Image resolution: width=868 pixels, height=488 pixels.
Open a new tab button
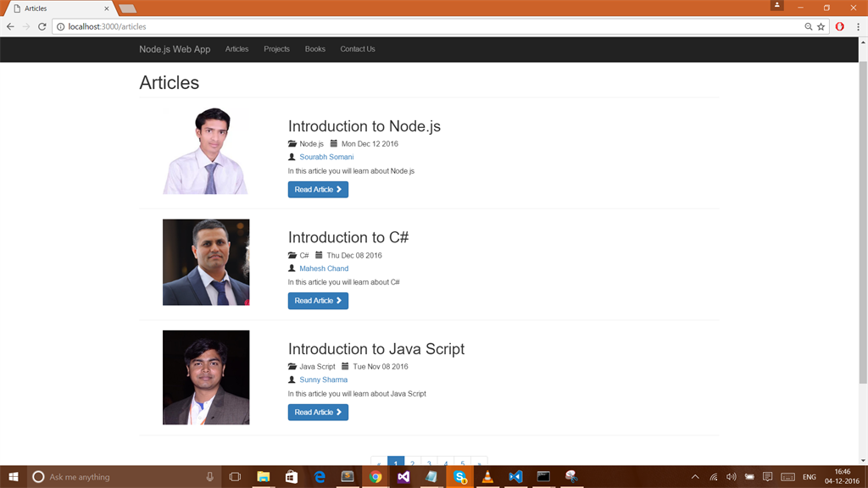coord(127,8)
